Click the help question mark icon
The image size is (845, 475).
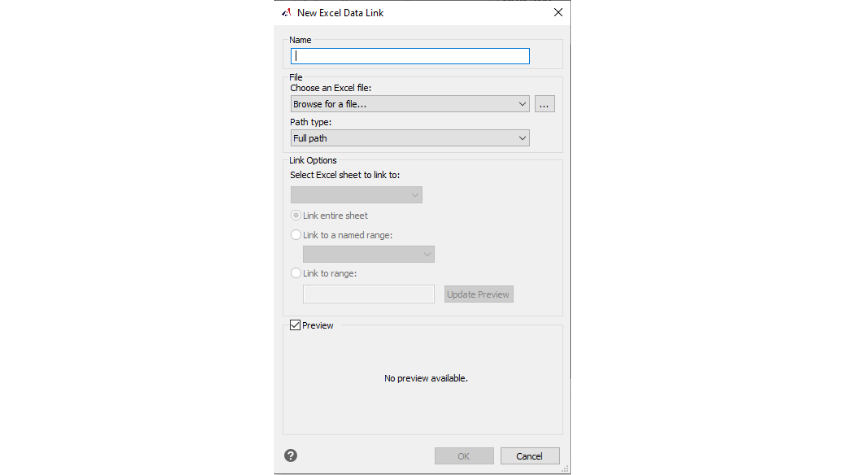pyautogui.click(x=290, y=456)
